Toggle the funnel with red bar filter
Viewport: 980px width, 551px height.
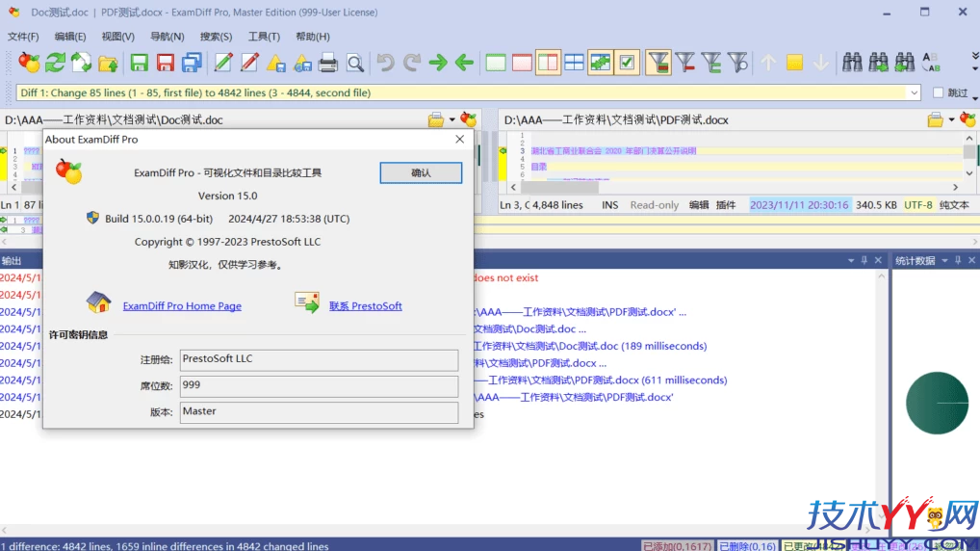coord(685,63)
